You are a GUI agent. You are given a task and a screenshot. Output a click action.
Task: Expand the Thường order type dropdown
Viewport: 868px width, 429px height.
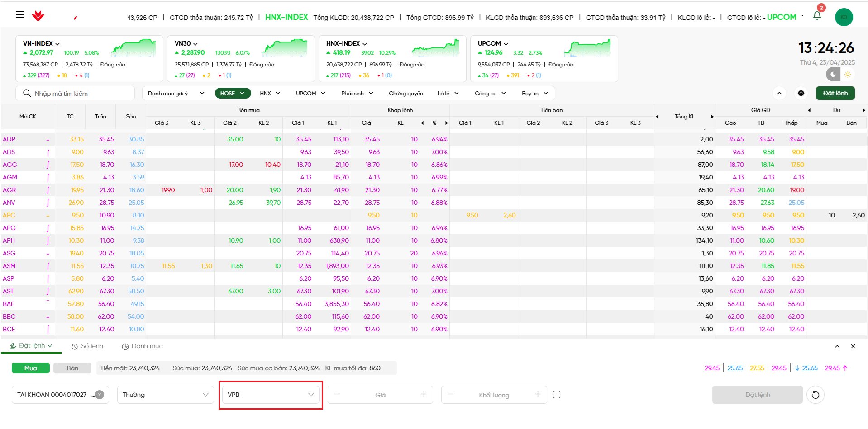tap(165, 395)
